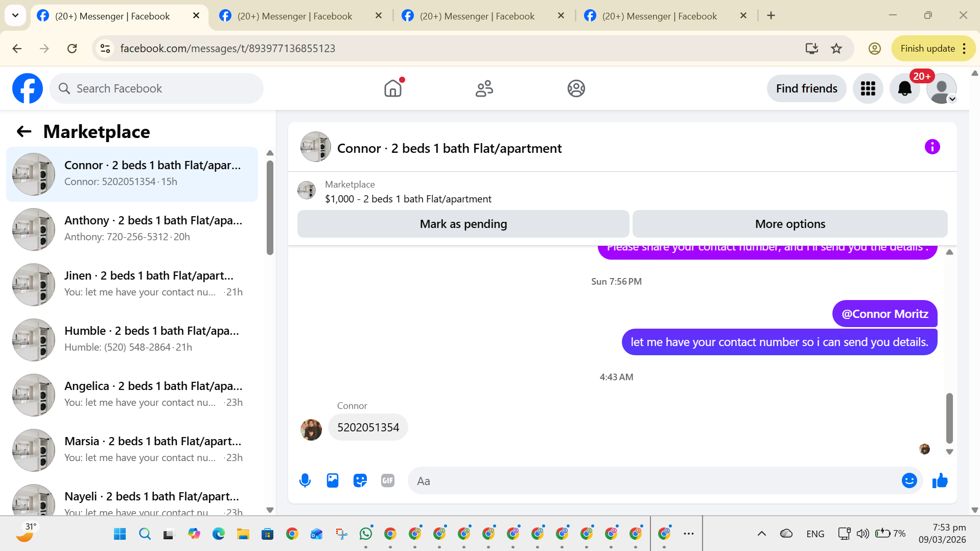980x551 pixels.
Task: Open Humble's 2 beds 1 bath conversation
Action: 132,339
